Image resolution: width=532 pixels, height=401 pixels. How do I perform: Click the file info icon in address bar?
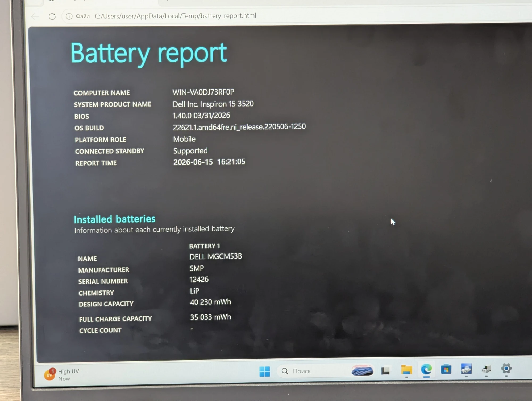(69, 17)
